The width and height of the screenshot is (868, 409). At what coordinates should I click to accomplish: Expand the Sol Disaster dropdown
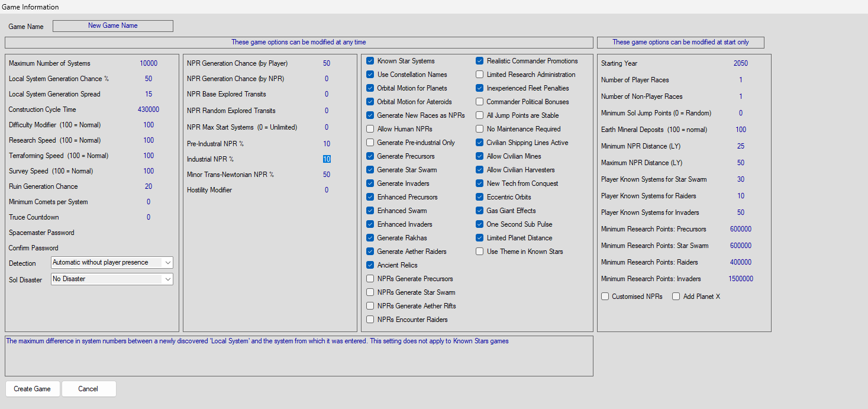(112, 279)
